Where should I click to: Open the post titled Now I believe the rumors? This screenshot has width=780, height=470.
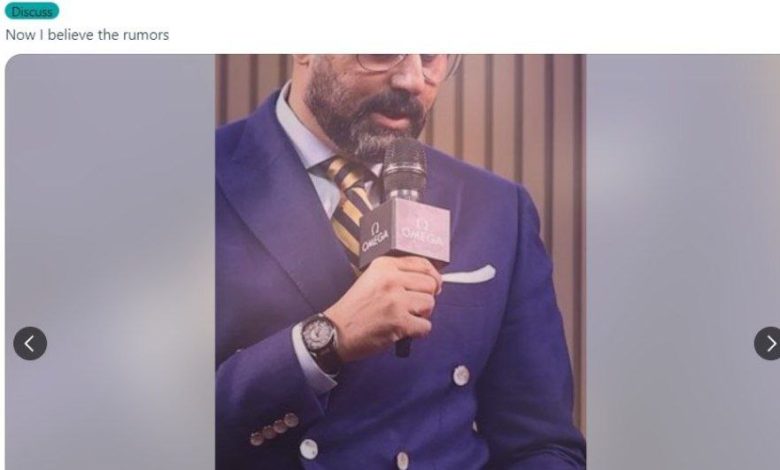pos(87,35)
